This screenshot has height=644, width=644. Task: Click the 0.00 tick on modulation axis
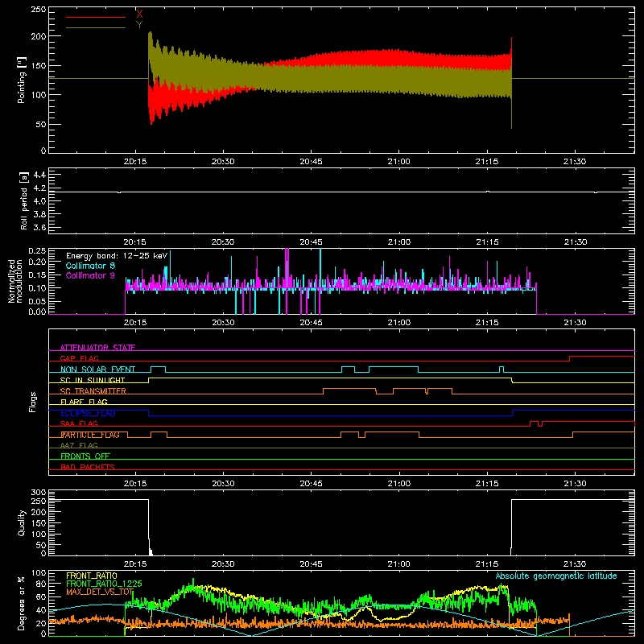pos(37,312)
